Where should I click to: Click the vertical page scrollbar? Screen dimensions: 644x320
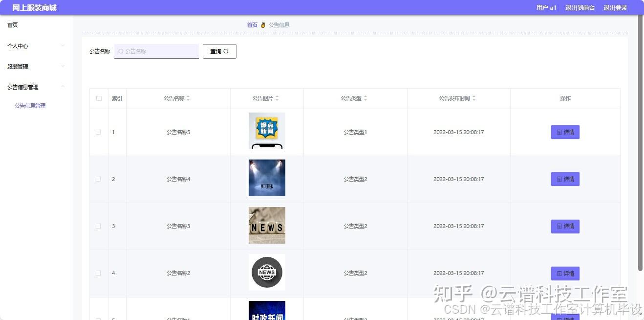pos(641,143)
